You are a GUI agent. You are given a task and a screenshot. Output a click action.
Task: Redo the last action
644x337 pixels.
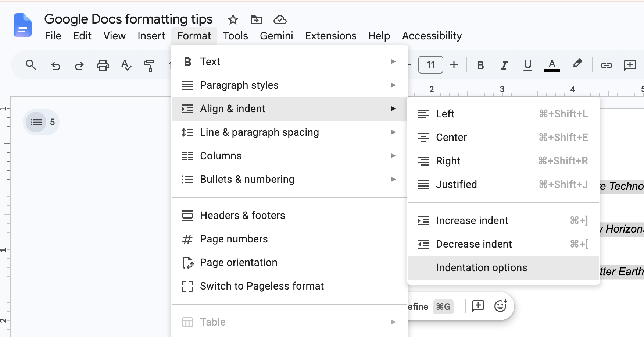pyautogui.click(x=79, y=65)
